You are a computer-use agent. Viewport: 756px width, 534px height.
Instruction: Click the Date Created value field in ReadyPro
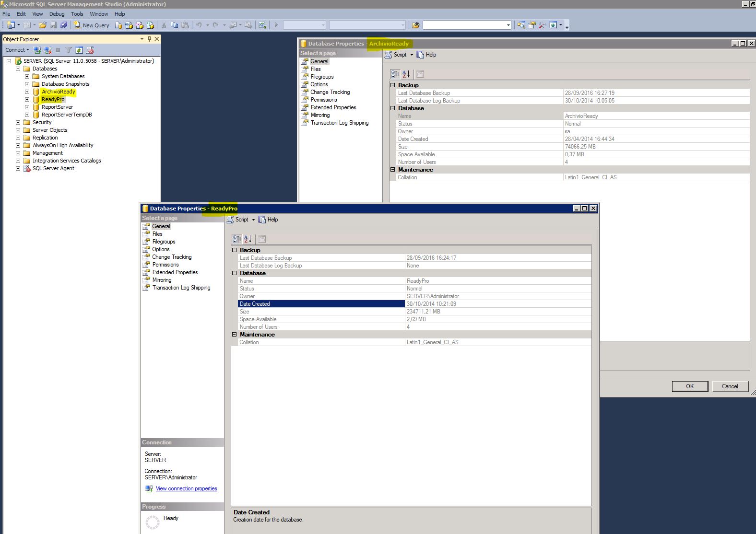coord(498,304)
